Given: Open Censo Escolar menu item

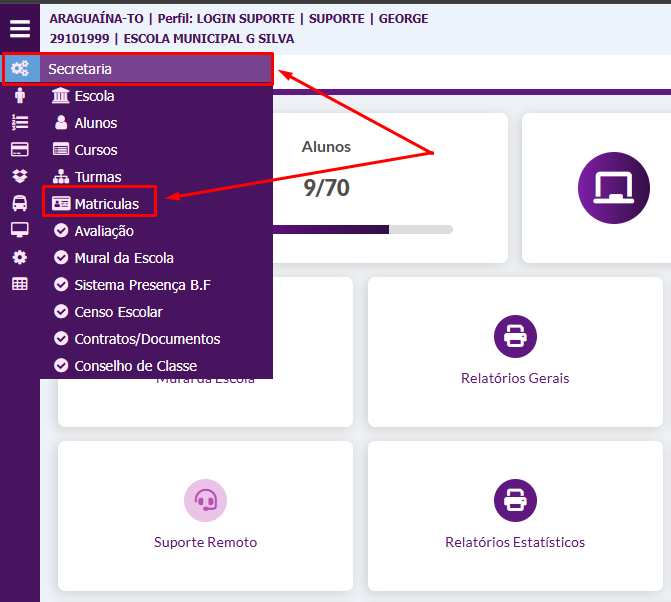Looking at the screenshot, I should (x=118, y=312).
